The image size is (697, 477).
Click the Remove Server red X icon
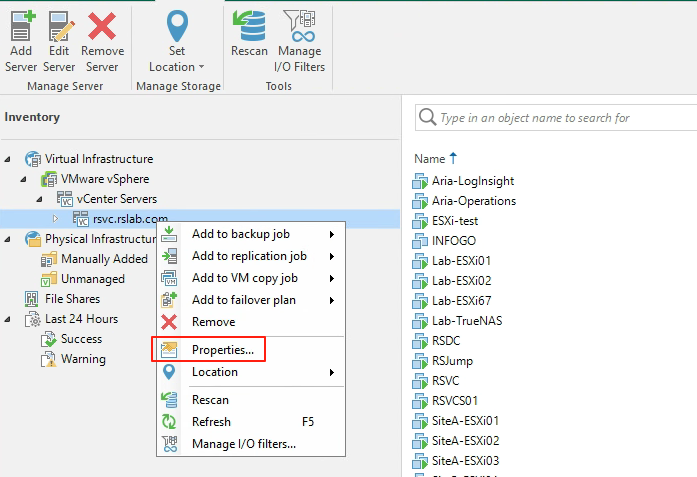coord(102,26)
